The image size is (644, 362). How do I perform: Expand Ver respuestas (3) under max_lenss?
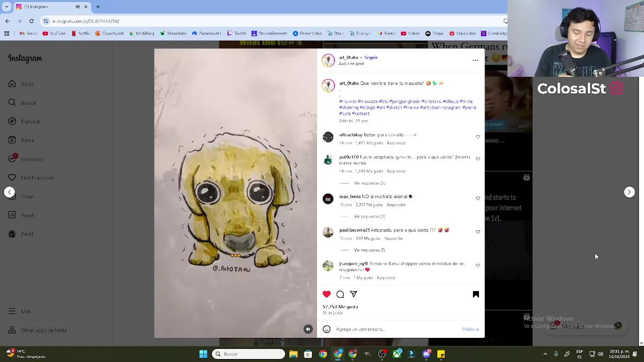370,217
